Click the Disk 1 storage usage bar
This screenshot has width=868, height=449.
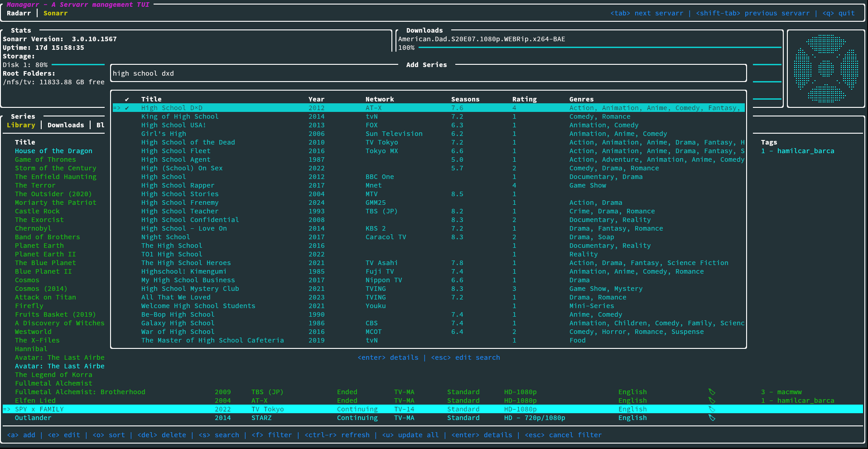coord(78,65)
